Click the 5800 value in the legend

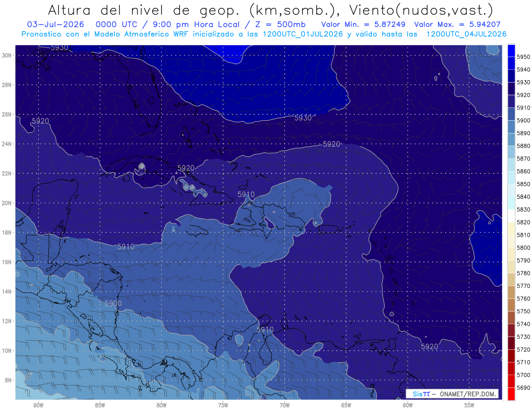(524, 247)
